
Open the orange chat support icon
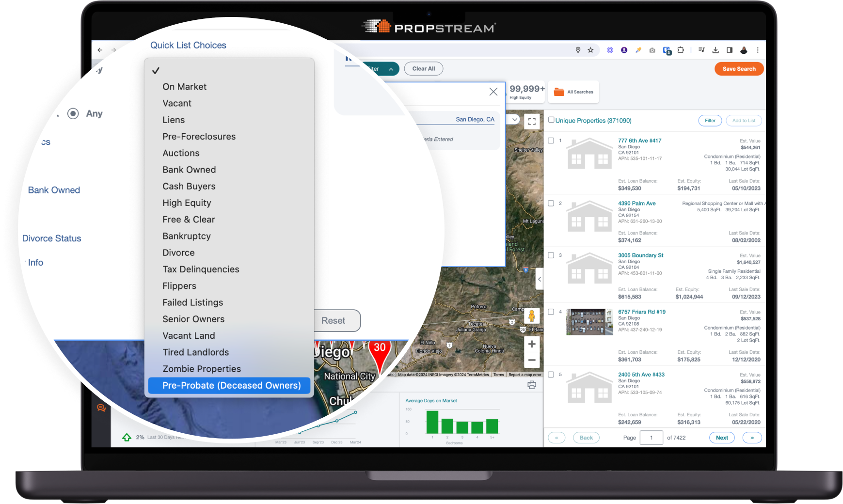click(x=101, y=408)
